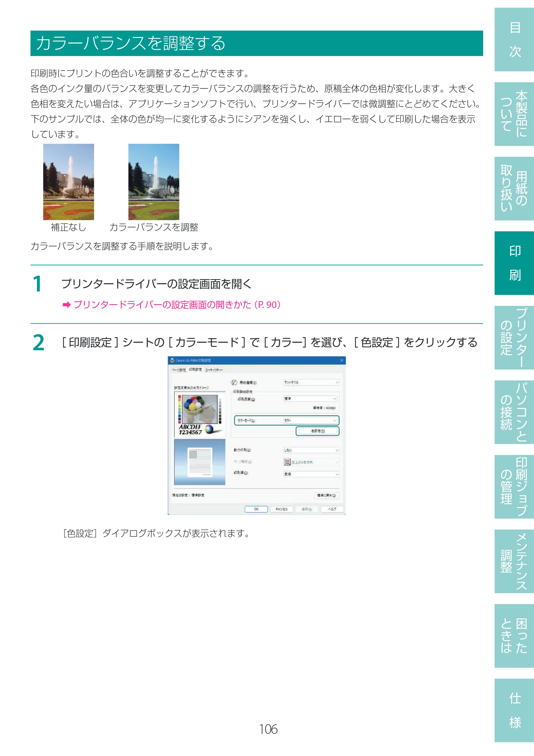Image resolution: width=534 pixels, height=756 pixels.
Task: Select the 困ったときは side tab
Action: coord(514,636)
